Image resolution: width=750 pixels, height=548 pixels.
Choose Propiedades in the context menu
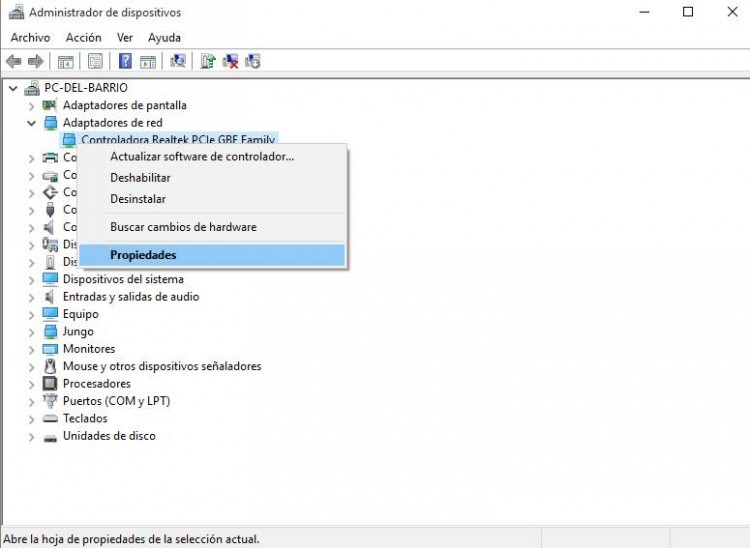(143, 255)
